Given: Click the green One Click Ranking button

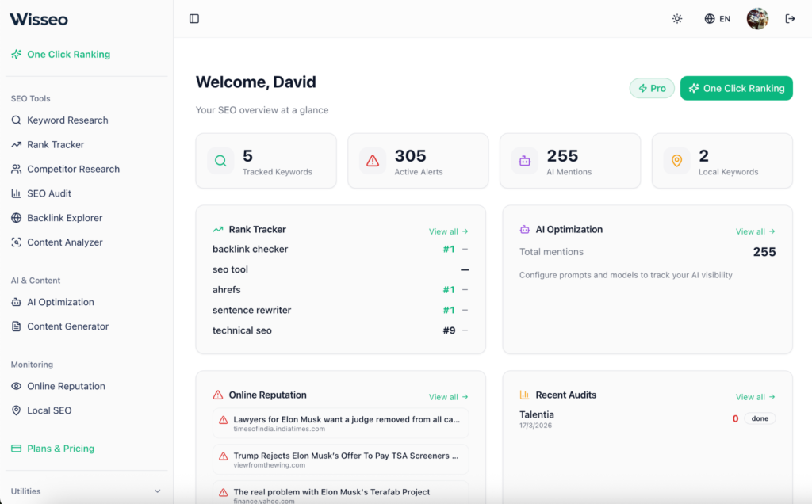Looking at the screenshot, I should [736, 88].
